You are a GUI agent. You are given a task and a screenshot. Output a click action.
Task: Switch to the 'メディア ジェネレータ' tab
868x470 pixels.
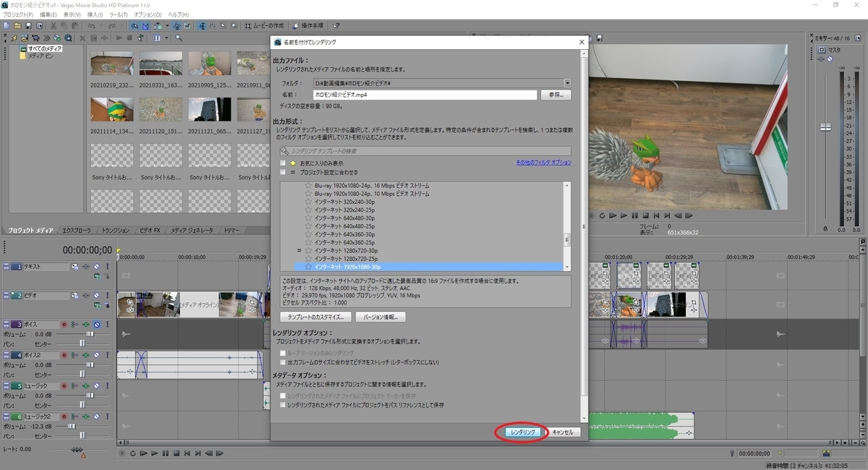pos(192,230)
